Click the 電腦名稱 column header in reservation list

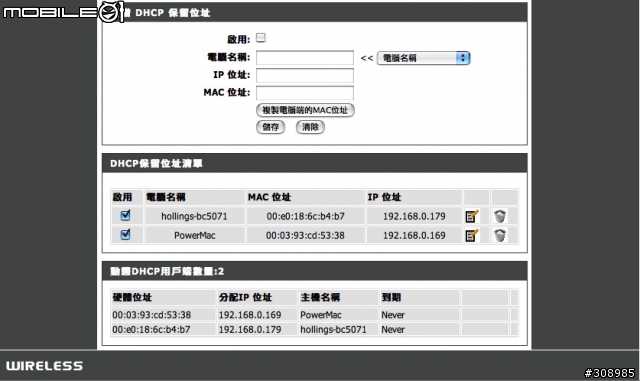tap(166, 197)
